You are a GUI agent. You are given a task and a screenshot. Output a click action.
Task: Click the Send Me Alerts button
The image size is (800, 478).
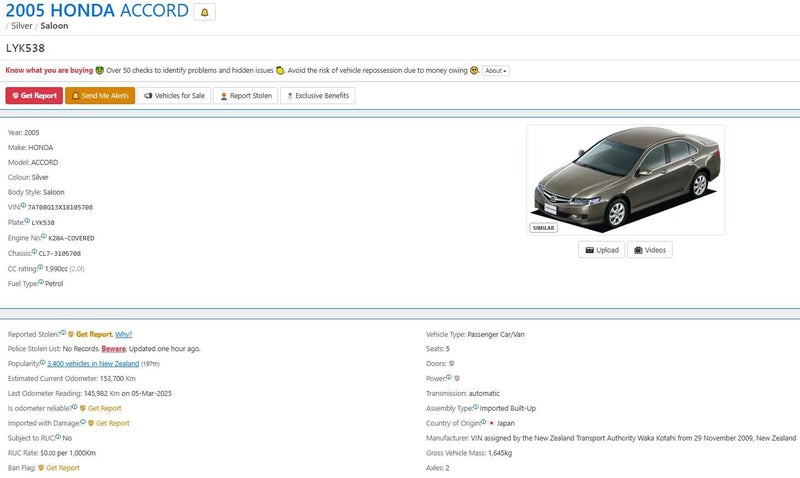coord(99,96)
